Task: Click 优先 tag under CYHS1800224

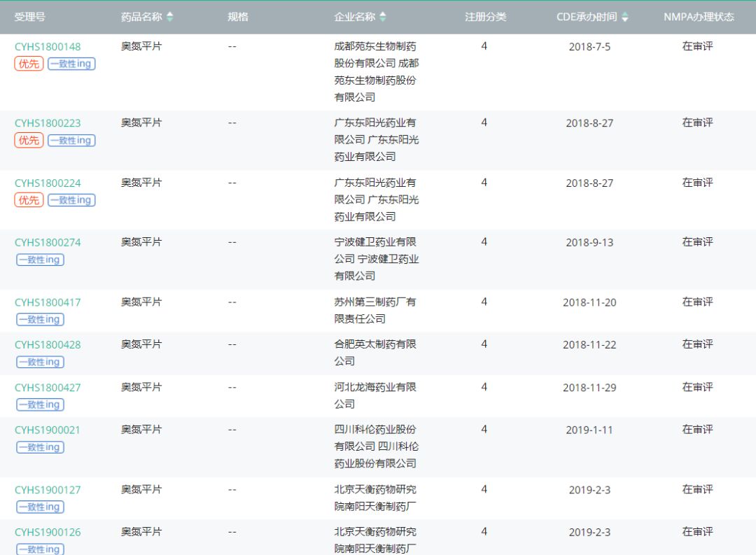Action: (x=29, y=200)
